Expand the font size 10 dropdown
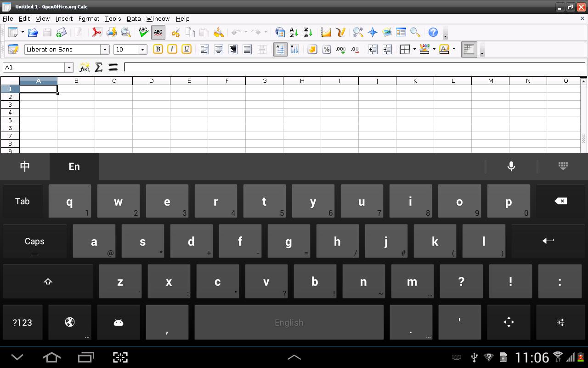This screenshot has width=588, height=368. click(x=142, y=50)
